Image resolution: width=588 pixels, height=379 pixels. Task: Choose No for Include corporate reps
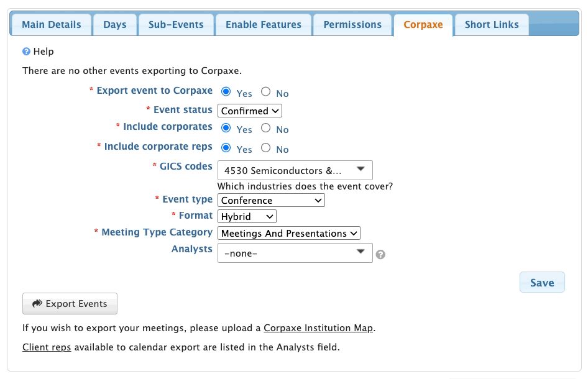click(265, 148)
